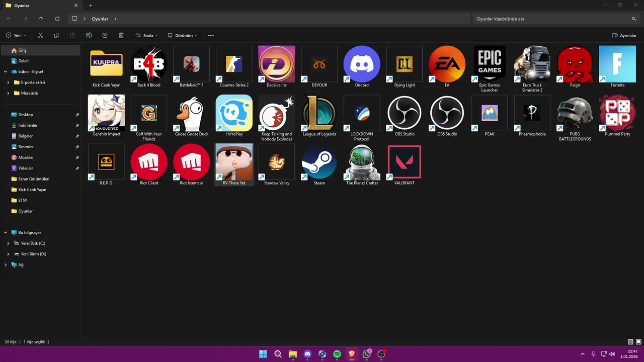Select the LOCKDOWN Protocol shortcut

tap(362, 113)
